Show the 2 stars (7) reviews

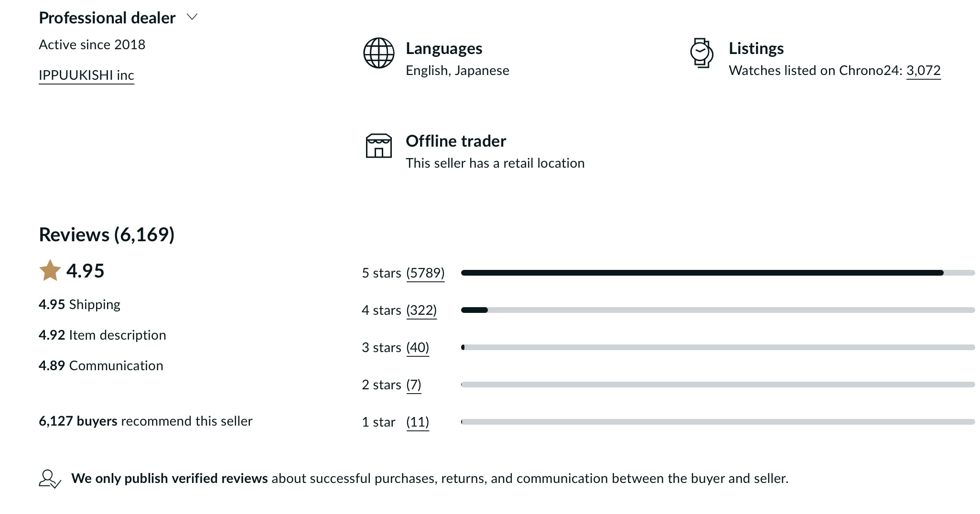pyautogui.click(x=414, y=385)
